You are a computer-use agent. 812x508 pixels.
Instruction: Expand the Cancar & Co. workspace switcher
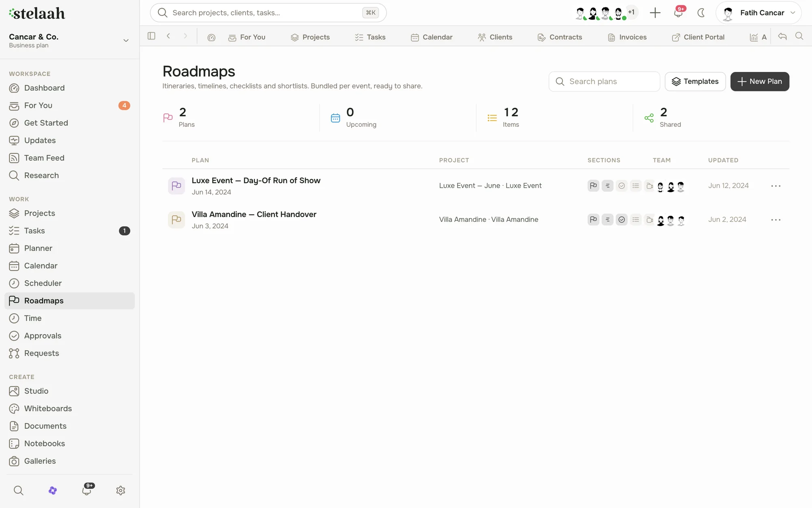pyautogui.click(x=69, y=41)
